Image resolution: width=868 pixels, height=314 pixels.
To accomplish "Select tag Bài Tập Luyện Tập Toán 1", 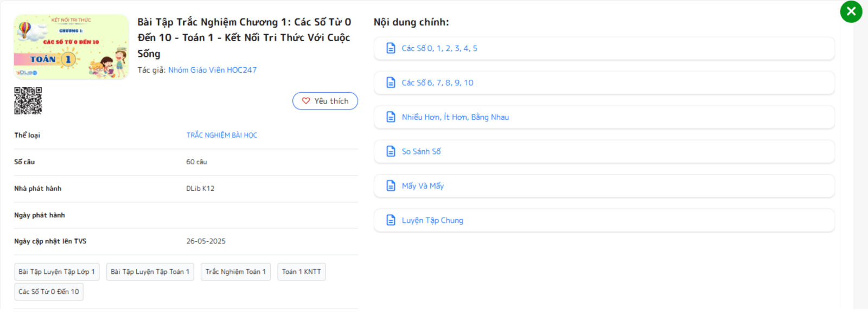I will point(150,272).
